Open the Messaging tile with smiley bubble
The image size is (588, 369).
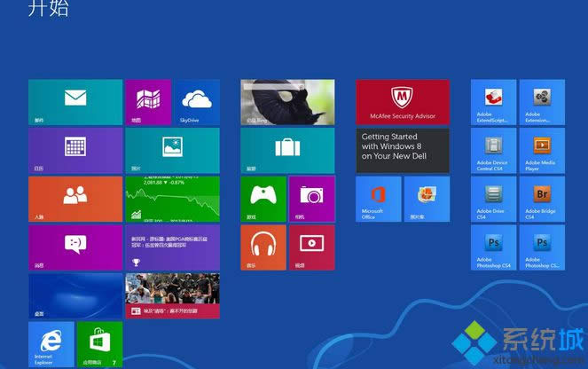pyautogui.click(x=75, y=247)
